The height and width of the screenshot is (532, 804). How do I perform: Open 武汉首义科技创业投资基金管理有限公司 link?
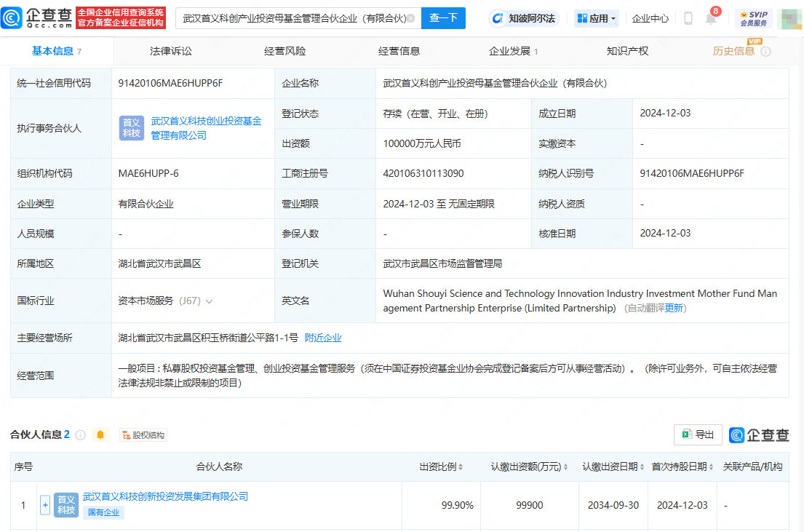click(x=206, y=128)
